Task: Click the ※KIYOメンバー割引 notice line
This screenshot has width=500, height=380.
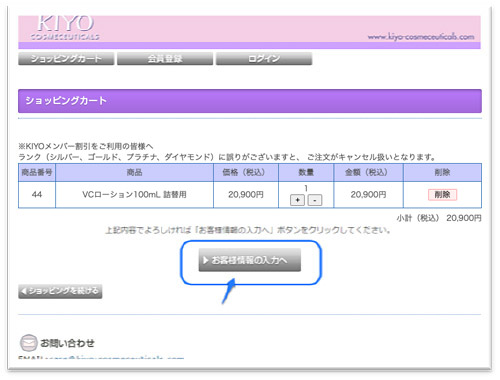Action: [86, 146]
